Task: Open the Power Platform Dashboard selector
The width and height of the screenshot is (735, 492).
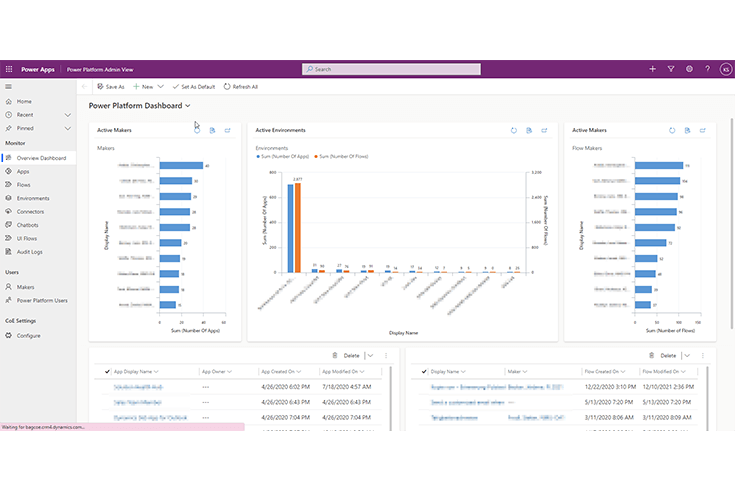Action: 140,106
